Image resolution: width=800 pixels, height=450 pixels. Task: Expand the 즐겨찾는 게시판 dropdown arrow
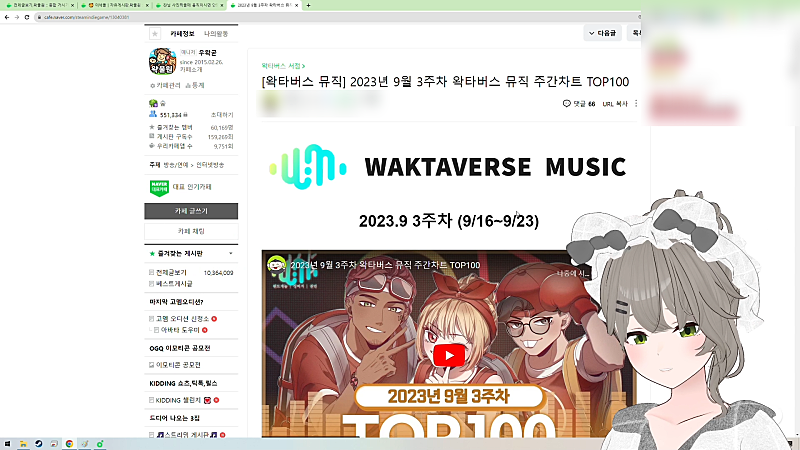(x=231, y=254)
